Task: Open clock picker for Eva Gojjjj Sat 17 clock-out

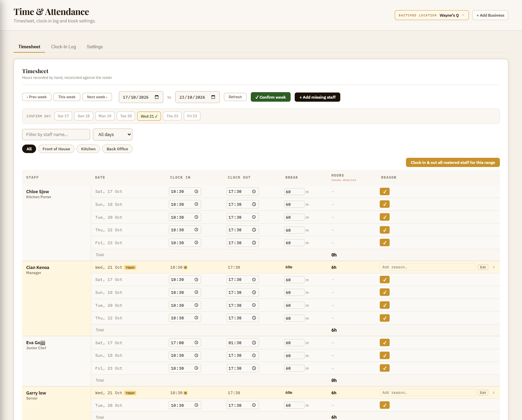Action: click(254, 343)
